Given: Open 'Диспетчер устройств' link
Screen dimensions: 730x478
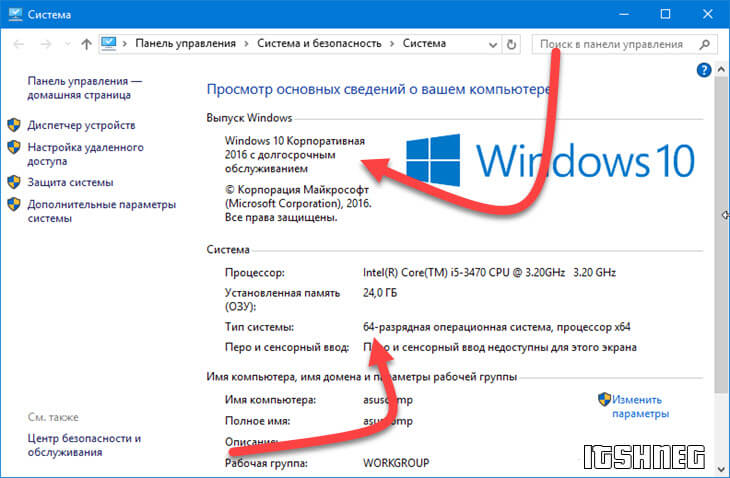Looking at the screenshot, I should click(x=81, y=125).
